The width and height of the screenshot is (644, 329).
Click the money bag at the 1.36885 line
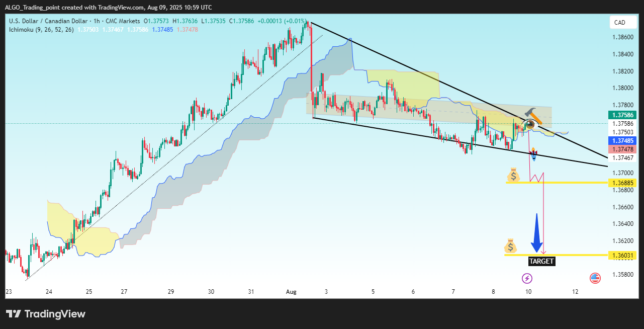pos(513,175)
